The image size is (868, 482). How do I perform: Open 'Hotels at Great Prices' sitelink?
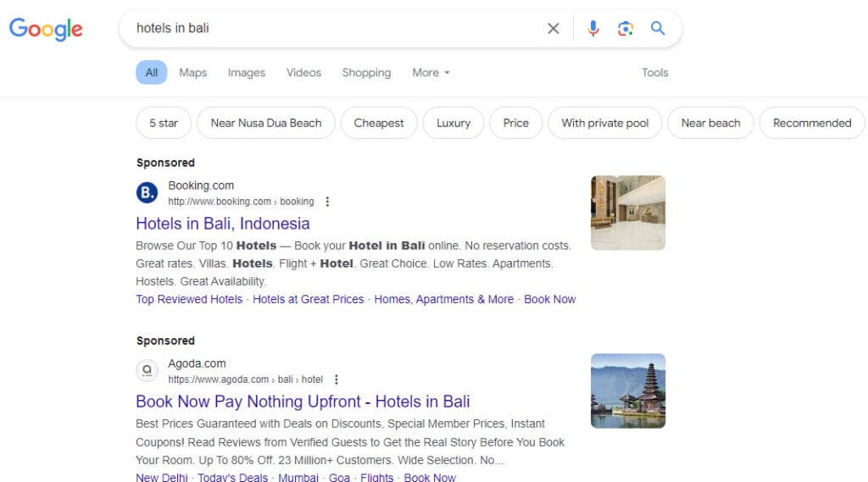[309, 299]
